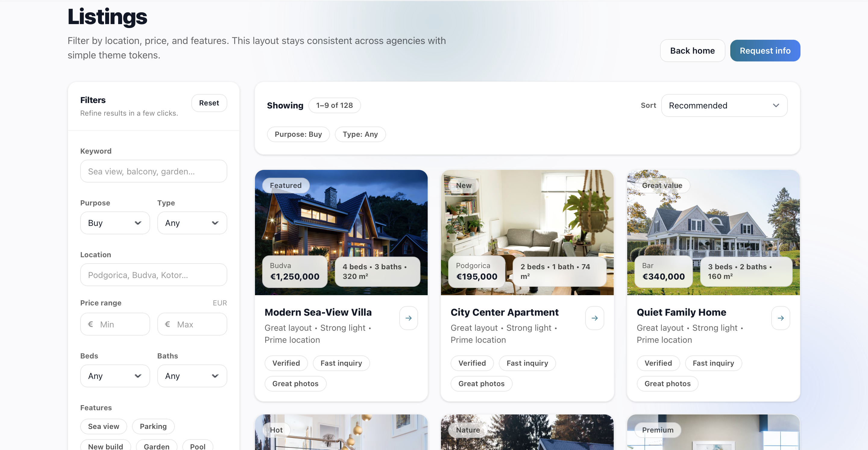Image resolution: width=868 pixels, height=450 pixels.
Task: Open the Type dropdown in Filters
Action: (192, 223)
